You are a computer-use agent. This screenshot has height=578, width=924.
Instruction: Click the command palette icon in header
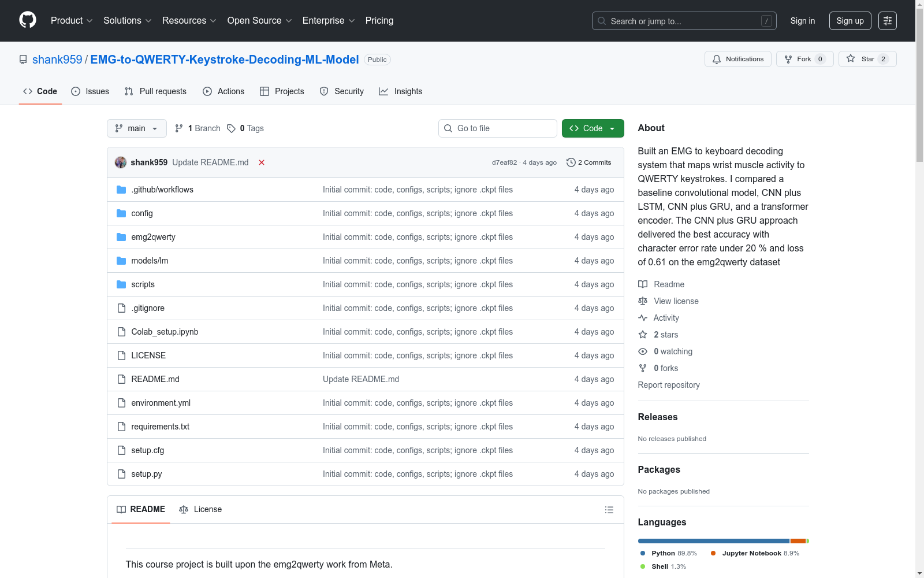pos(887,21)
